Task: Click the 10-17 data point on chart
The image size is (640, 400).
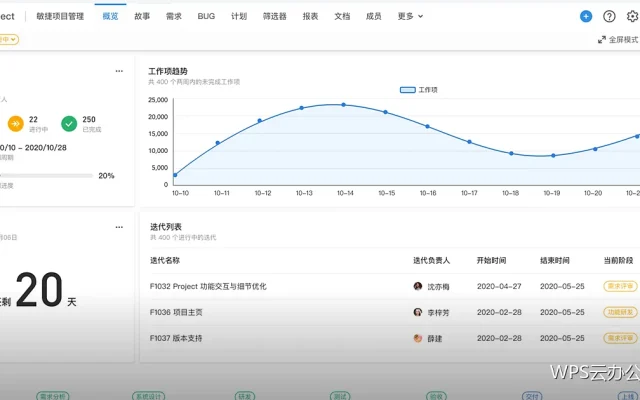Action: click(x=469, y=142)
